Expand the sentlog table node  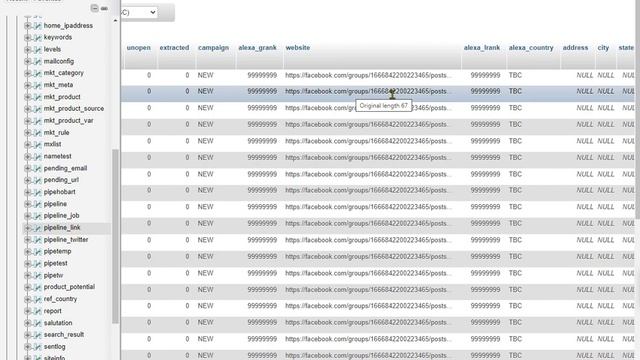(27, 347)
